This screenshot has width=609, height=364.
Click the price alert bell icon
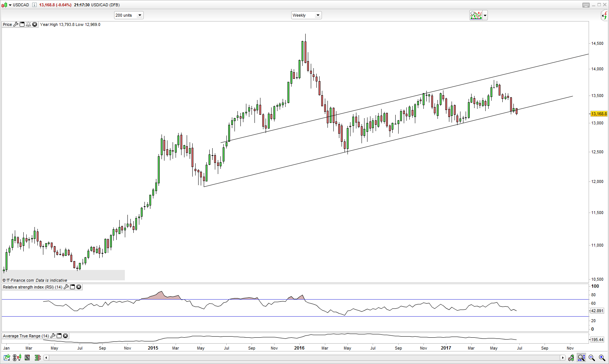(28, 24)
